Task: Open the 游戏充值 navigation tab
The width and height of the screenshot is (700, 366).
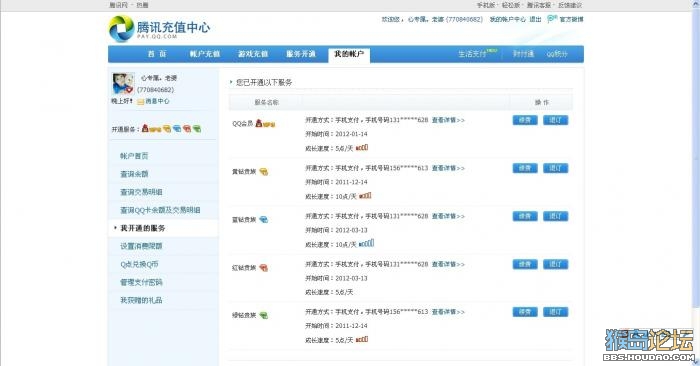Action: (253, 54)
